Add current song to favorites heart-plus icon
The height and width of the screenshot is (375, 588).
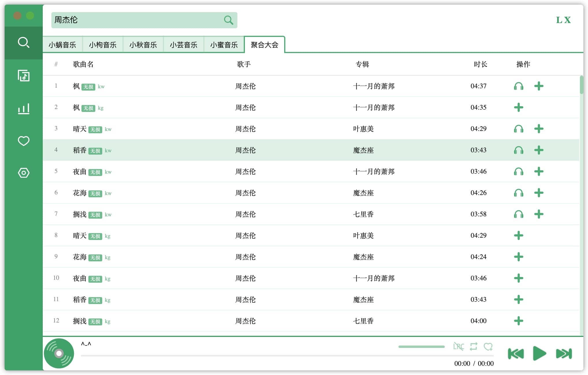[x=488, y=346]
